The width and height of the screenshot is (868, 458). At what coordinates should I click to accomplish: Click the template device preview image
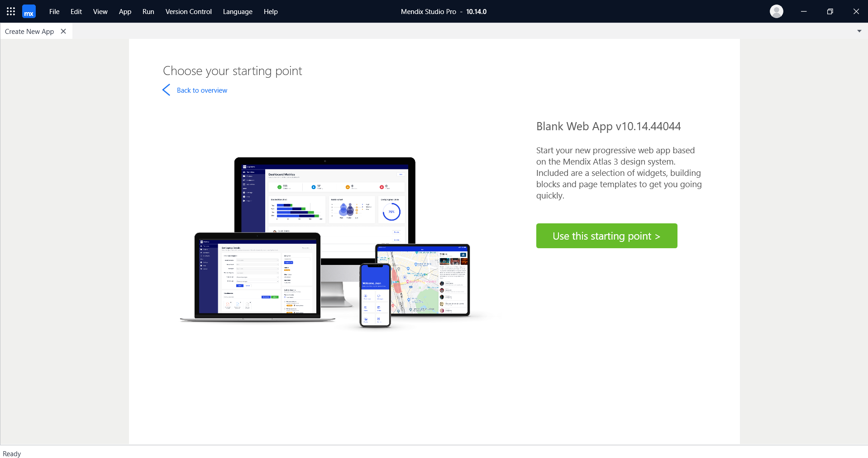(325, 242)
